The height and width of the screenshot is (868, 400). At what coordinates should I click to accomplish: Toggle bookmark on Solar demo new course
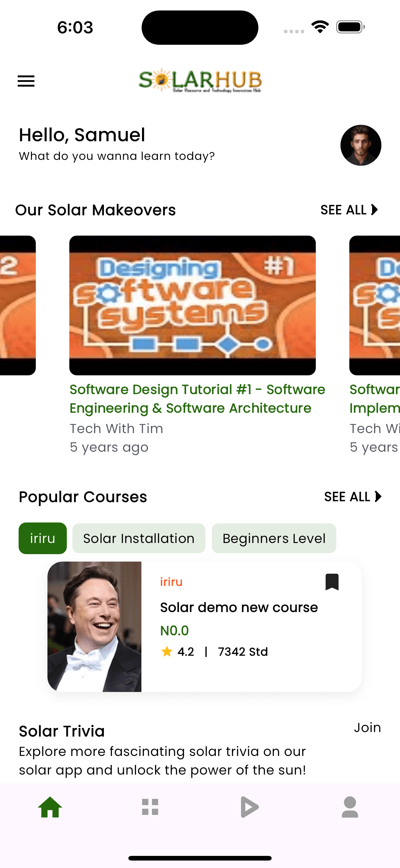[x=332, y=582]
